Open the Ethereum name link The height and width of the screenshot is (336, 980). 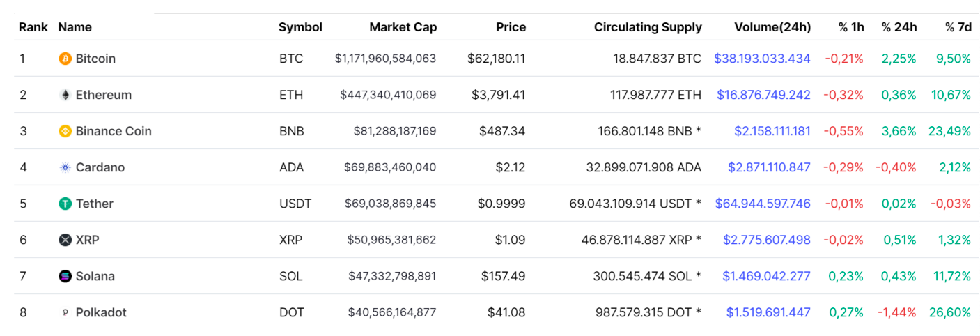point(103,95)
